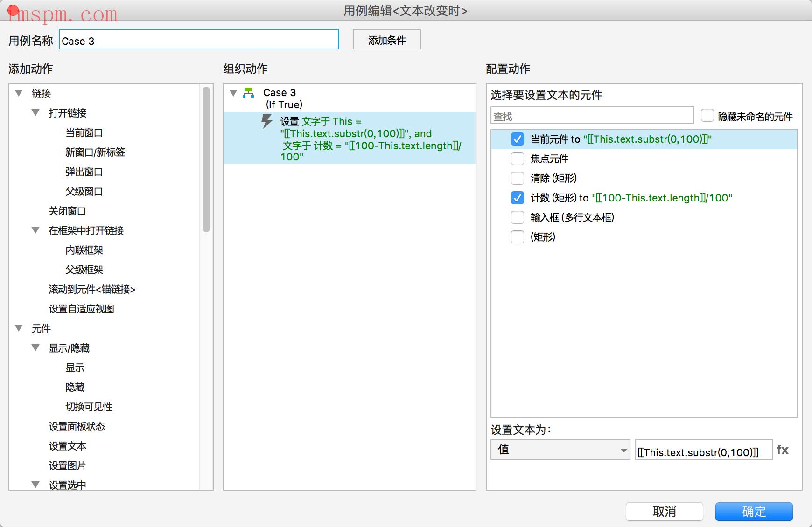
Task: Uncheck the 计数 (矩形) checkbox
Action: click(517, 198)
